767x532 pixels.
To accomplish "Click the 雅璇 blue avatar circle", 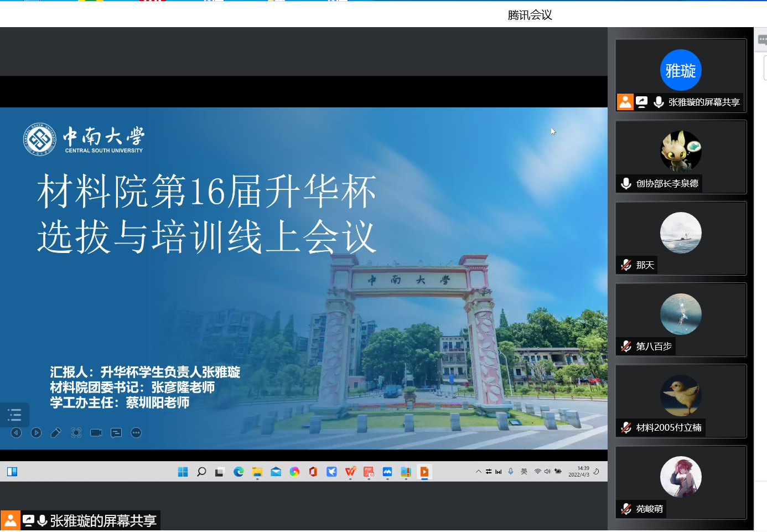I will click(681, 70).
